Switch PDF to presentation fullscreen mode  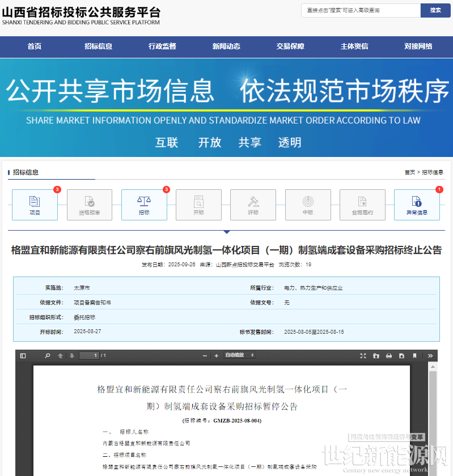point(363,356)
